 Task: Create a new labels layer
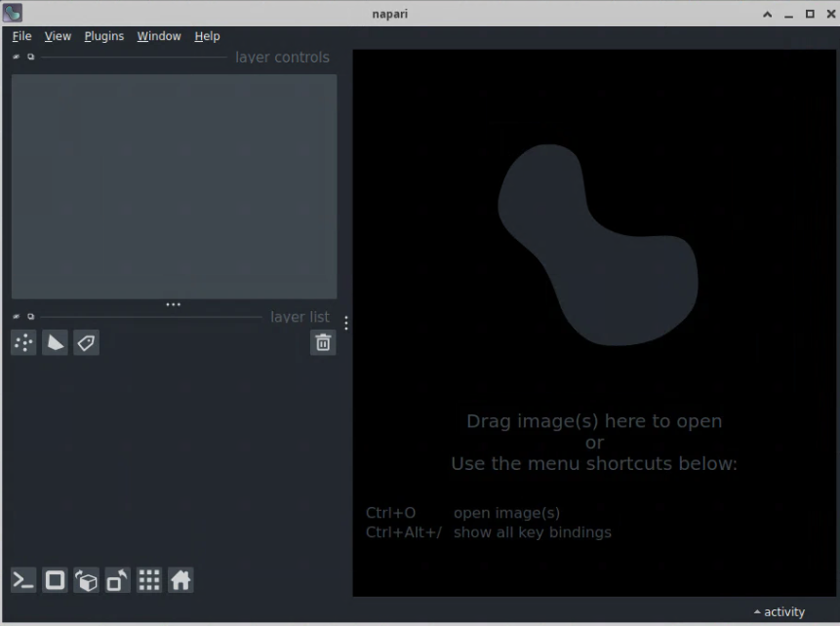pyautogui.click(x=86, y=343)
